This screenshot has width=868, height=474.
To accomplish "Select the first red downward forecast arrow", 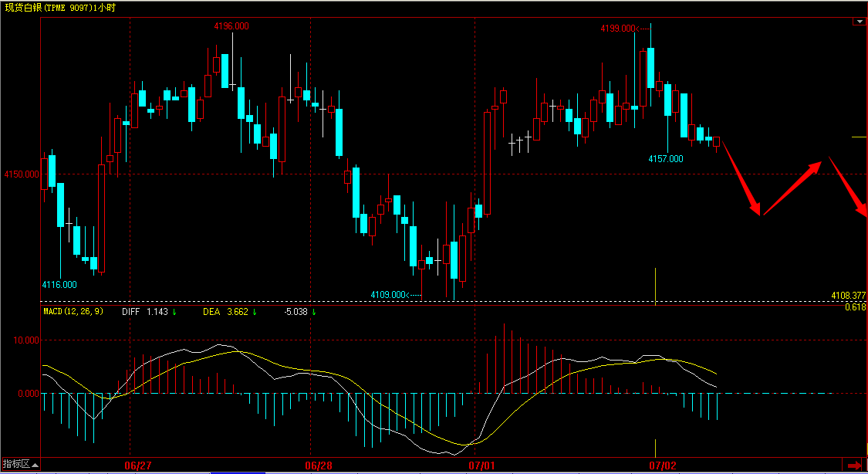I will pyautogui.click(x=742, y=178).
